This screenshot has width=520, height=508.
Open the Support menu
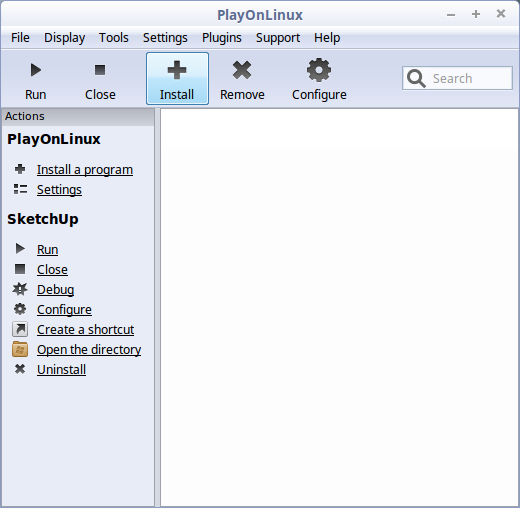(x=278, y=38)
